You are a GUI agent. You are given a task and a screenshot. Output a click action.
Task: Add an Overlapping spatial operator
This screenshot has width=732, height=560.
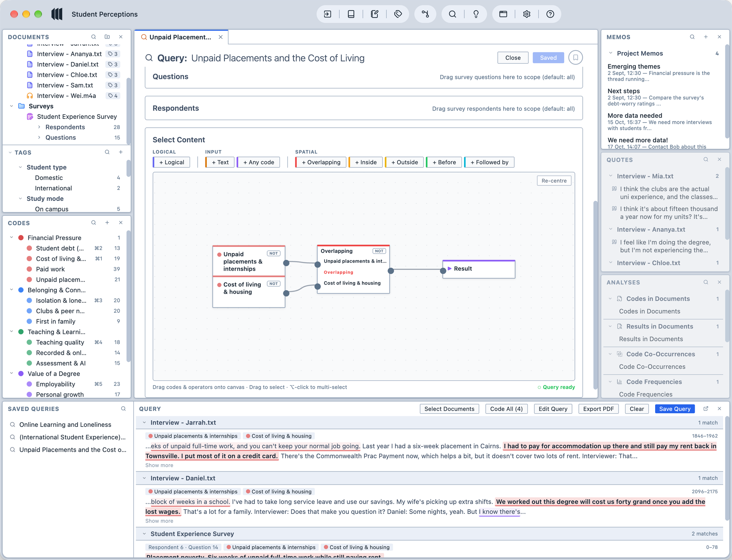tap(321, 162)
